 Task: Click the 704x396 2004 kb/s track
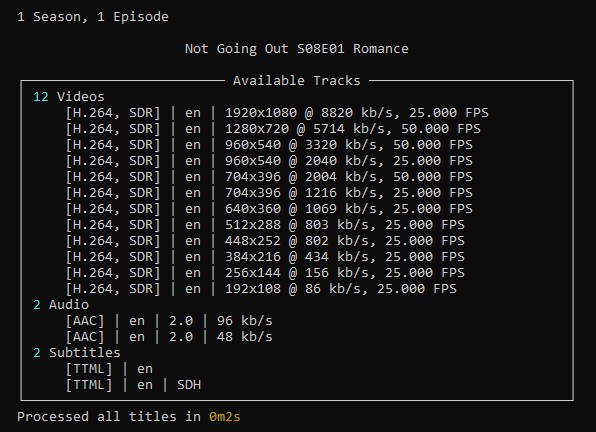(x=269, y=177)
